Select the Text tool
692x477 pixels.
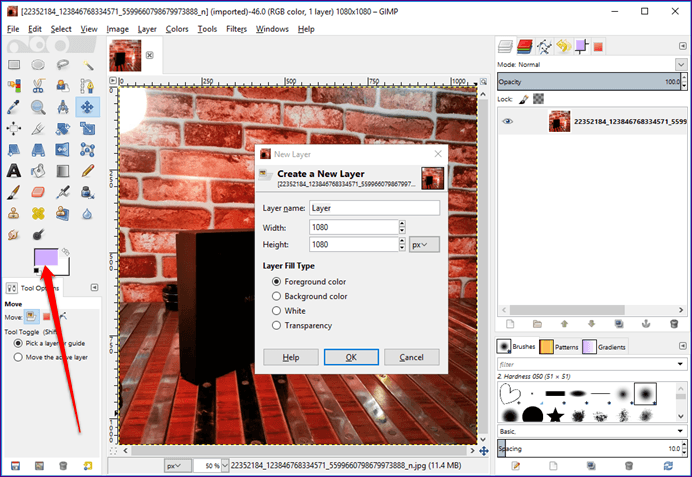click(x=14, y=171)
